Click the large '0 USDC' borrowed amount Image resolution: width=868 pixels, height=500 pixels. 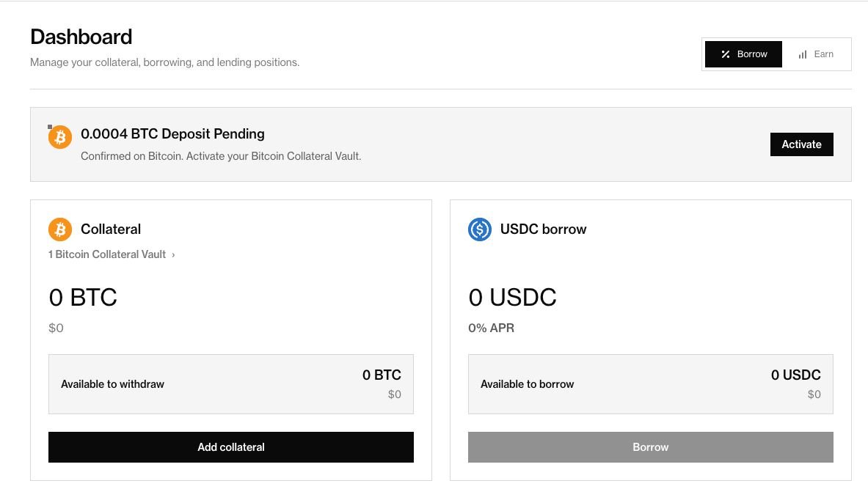click(512, 298)
